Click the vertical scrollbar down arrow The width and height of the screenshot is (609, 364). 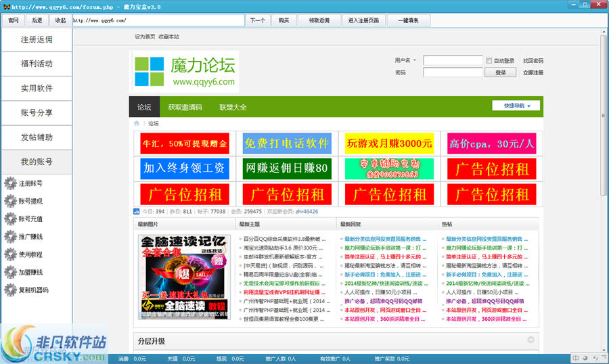pyautogui.click(x=604, y=346)
